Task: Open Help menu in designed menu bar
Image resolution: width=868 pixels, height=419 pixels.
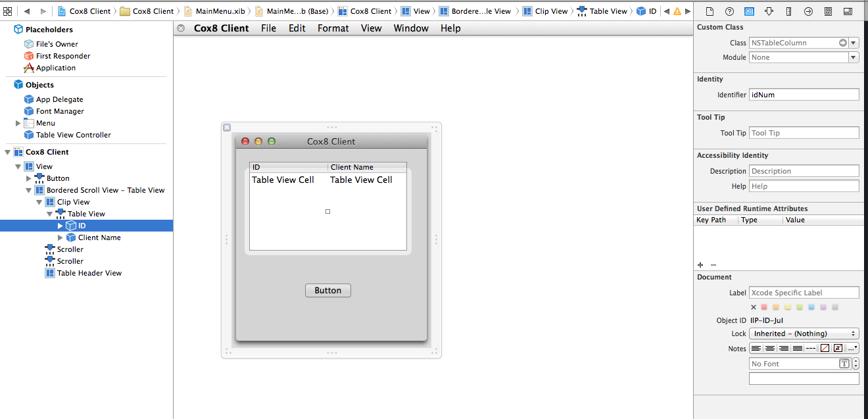Action: (x=450, y=28)
